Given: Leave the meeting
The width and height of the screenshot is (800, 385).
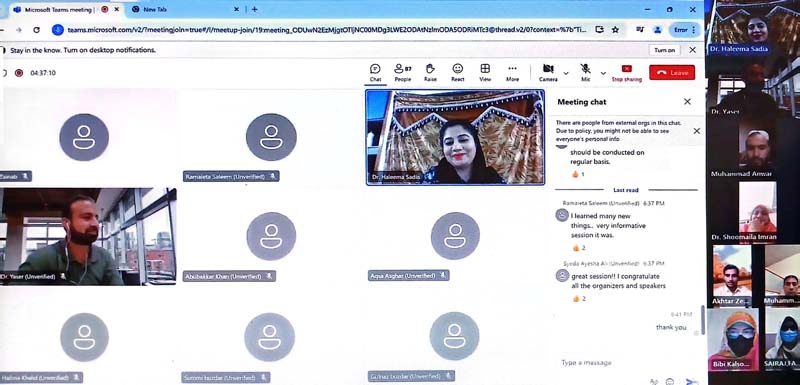Looking at the screenshot, I should point(672,72).
